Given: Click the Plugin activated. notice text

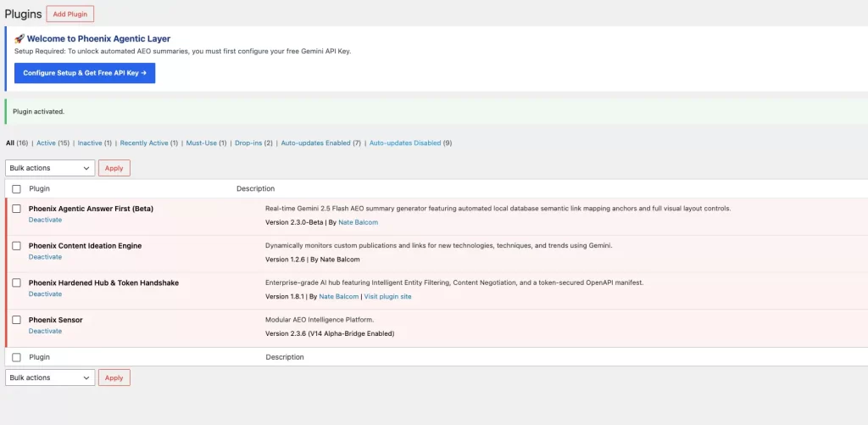Looking at the screenshot, I should coord(39,111).
